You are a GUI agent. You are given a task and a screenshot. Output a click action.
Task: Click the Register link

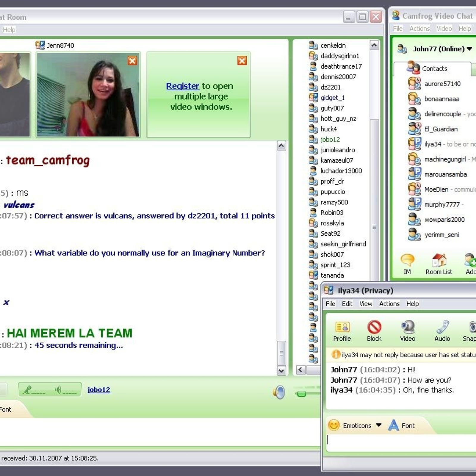(x=182, y=86)
